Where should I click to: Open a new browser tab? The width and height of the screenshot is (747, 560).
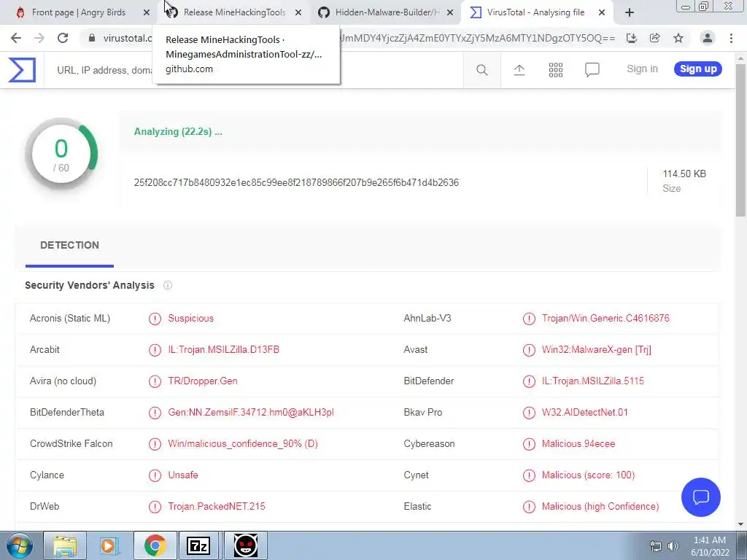(x=630, y=13)
